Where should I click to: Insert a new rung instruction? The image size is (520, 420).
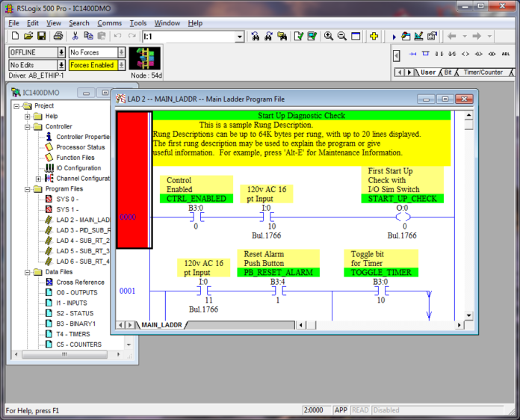[x=412, y=54]
